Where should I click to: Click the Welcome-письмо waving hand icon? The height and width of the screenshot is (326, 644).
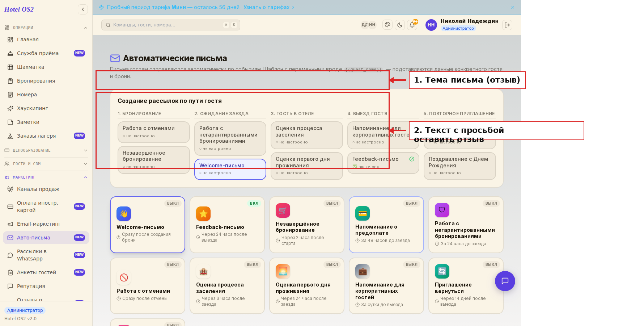click(x=124, y=214)
